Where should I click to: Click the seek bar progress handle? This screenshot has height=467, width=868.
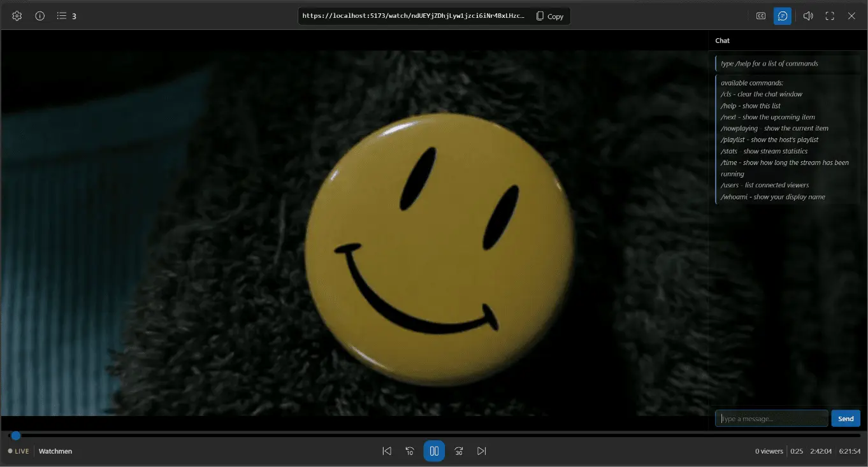16,436
